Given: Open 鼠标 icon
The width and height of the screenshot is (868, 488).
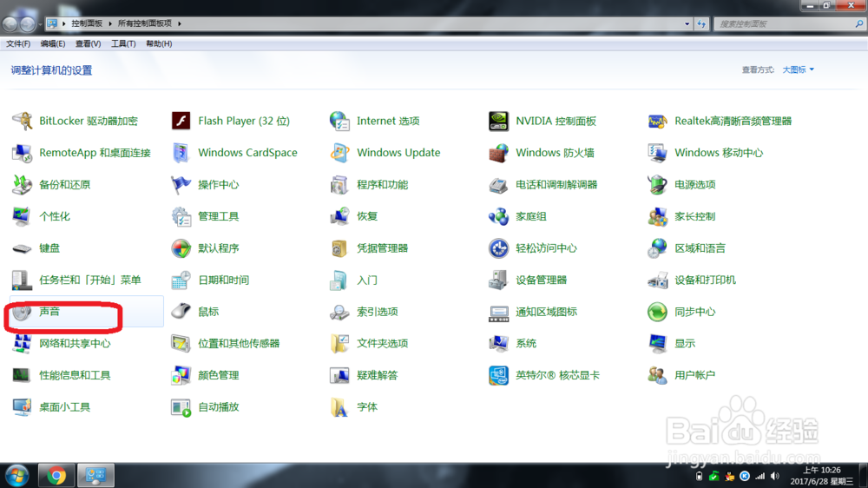Looking at the screenshot, I should coord(181,312).
